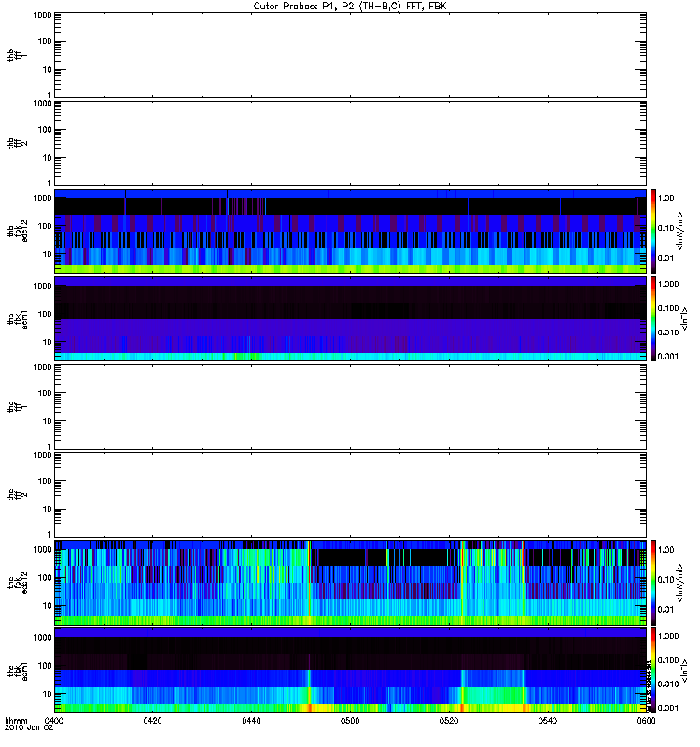The width and height of the screenshot is (700, 747).
Task: Click the empty thc fff 2 plot panel
Action: click(350, 494)
